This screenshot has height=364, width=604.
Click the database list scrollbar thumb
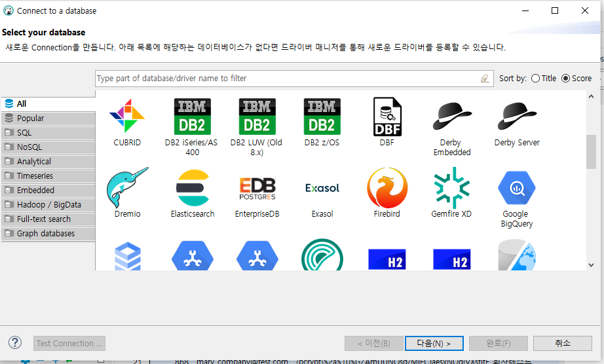(x=592, y=152)
